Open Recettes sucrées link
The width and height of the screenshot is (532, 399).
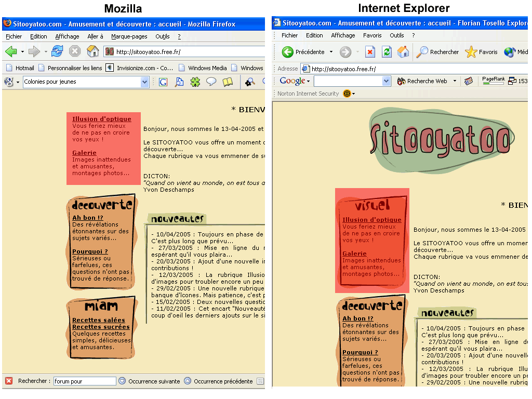[x=101, y=327]
